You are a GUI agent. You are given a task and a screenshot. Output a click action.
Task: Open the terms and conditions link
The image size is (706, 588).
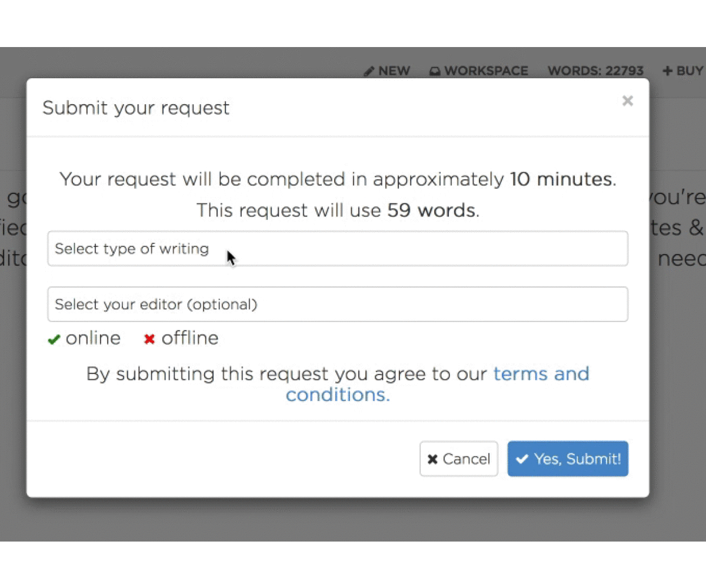click(x=438, y=384)
